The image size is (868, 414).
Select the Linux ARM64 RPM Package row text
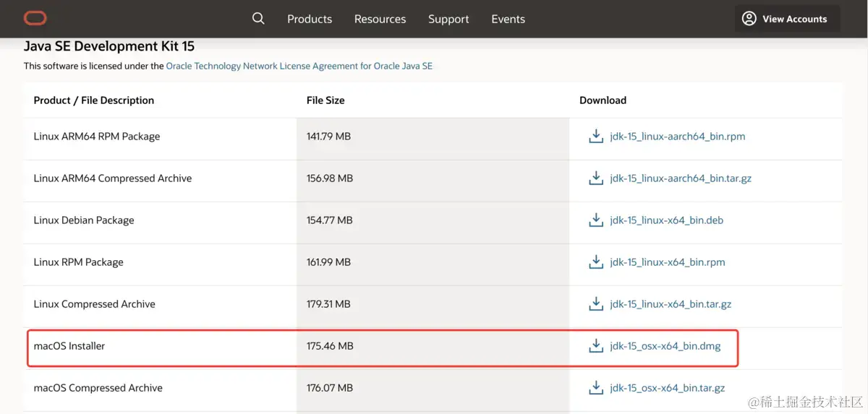click(x=97, y=137)
